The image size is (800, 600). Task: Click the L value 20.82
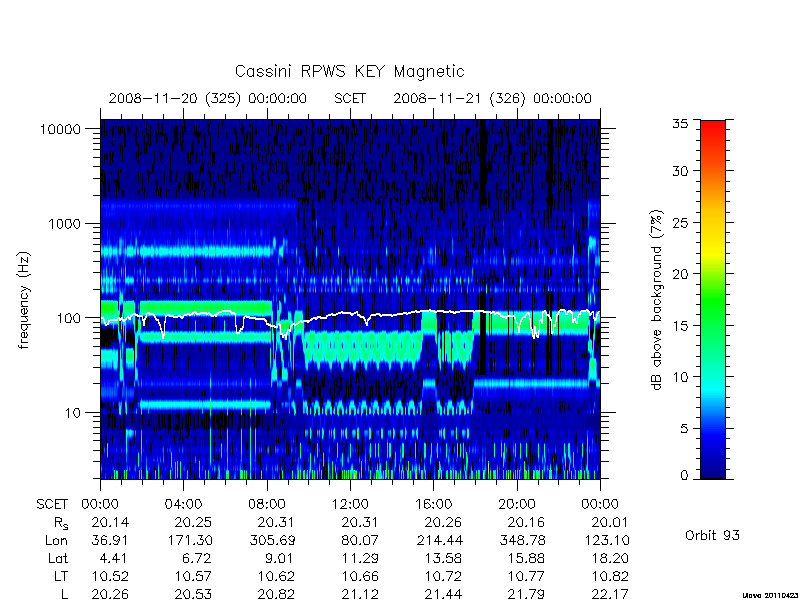pyautogui.click(x=277, y=594)
